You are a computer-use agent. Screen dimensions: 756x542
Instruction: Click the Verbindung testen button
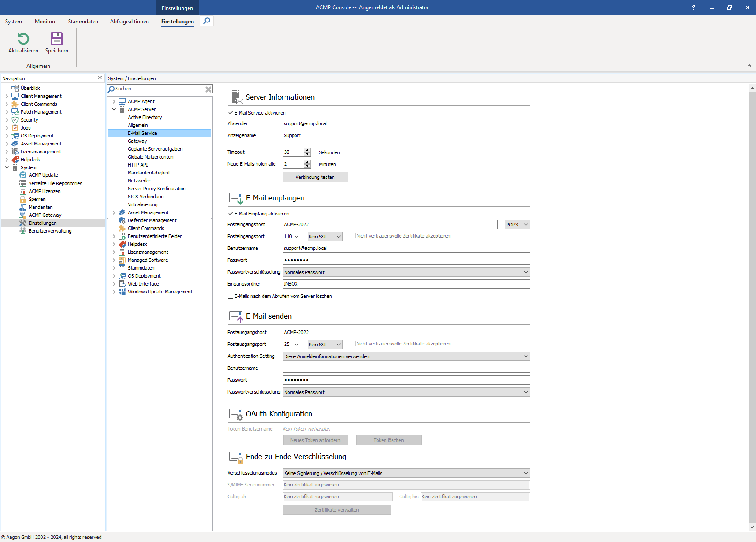(315, 177)
